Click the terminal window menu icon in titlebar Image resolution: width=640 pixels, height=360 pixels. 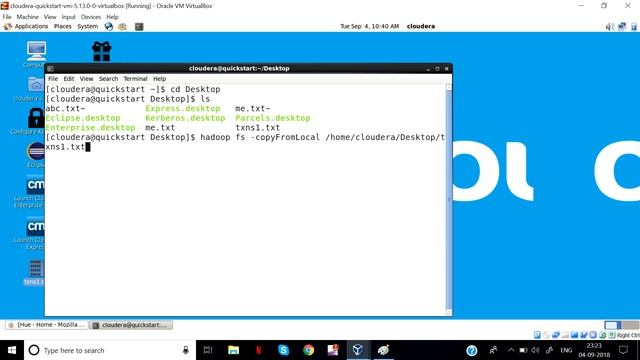[x=50, y=69]
